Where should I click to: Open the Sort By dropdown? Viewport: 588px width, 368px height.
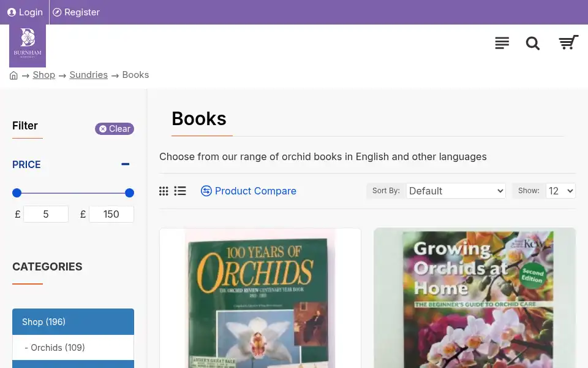[x=456, y=191]
